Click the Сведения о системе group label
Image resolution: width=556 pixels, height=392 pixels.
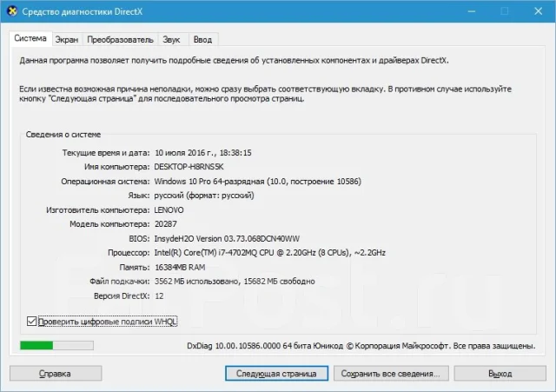pos(63,135)
